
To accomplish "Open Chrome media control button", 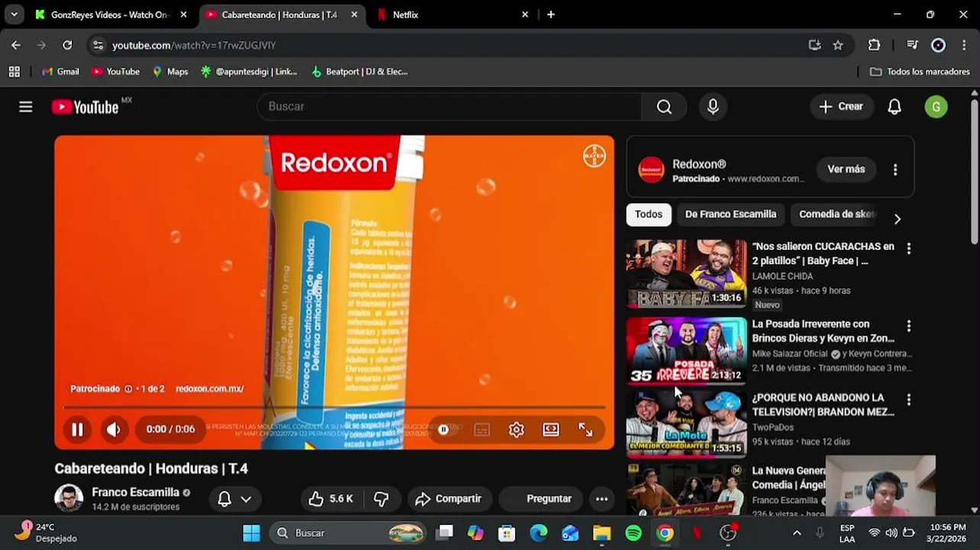I will tap(912, 45).
